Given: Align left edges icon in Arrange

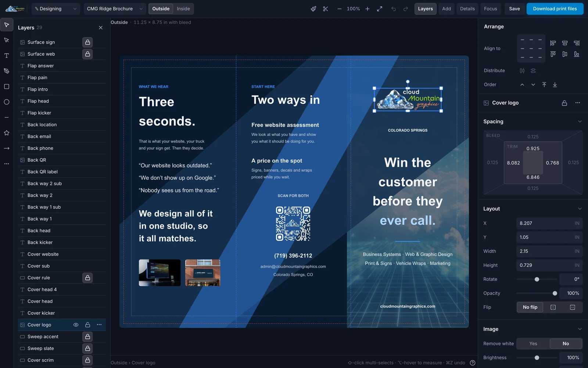Looking at the screenshot, I should pyautogui.click(x=553, y=43).
